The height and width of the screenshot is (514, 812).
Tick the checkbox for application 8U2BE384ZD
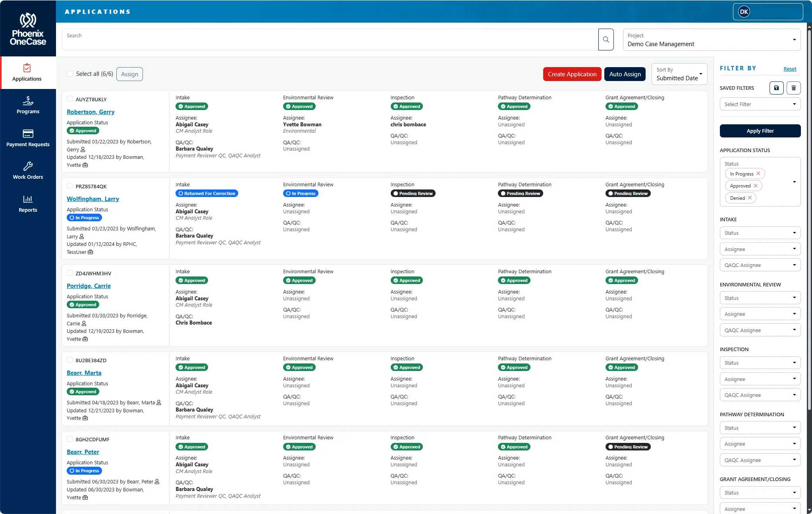point(70,360)
